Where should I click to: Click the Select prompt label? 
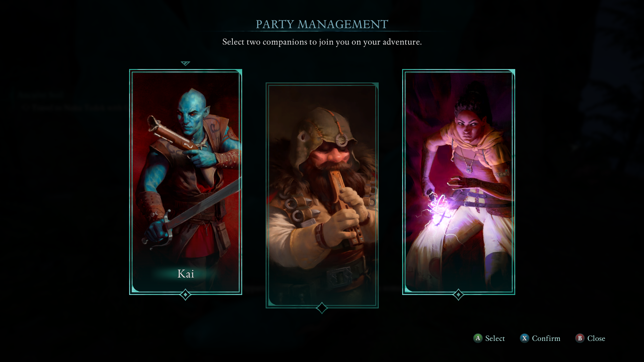pos(495,339)
